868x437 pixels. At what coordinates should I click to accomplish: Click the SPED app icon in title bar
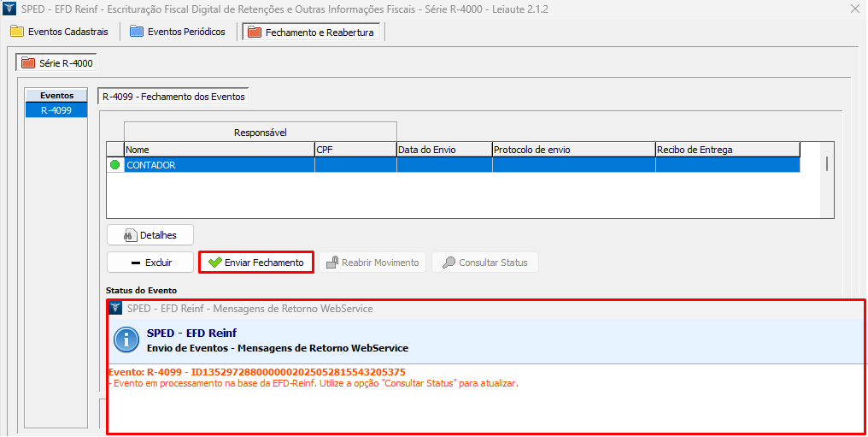click(x=10, y=9)
